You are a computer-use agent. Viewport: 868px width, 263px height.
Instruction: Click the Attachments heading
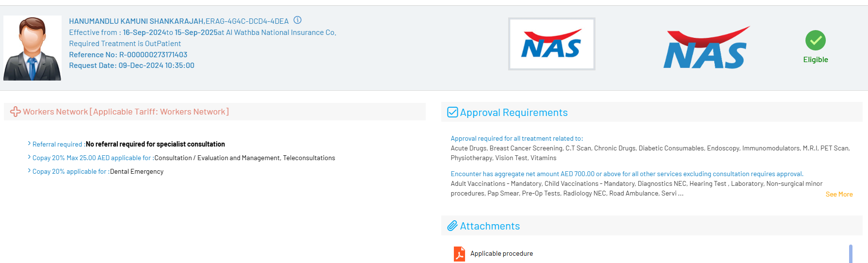490,226
